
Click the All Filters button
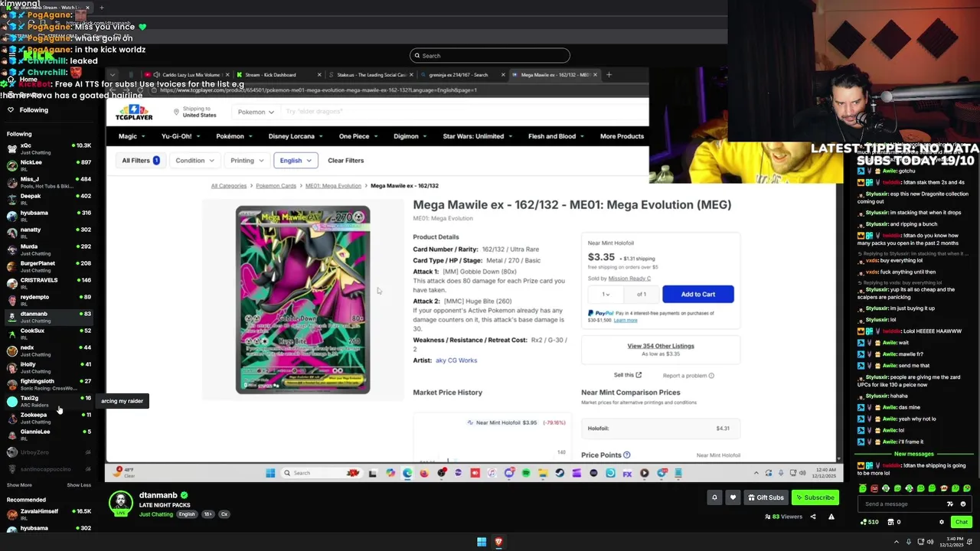140,161
